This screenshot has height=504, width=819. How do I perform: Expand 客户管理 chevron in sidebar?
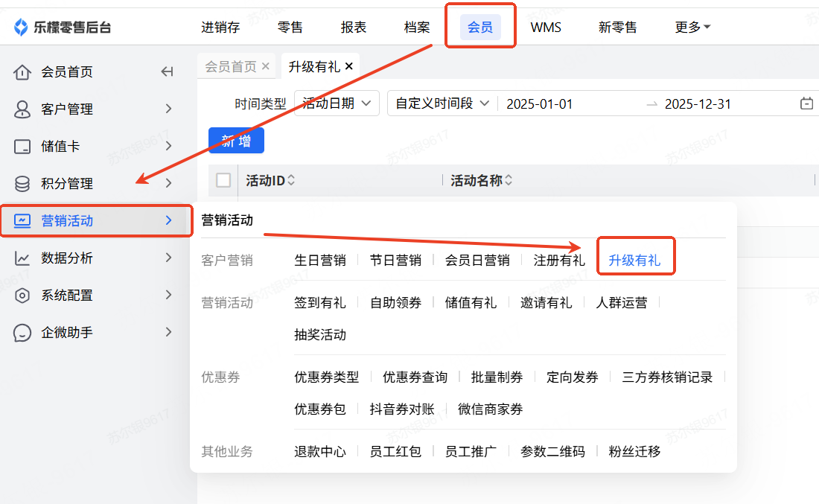pyautogui.click(x=168, y=109)
